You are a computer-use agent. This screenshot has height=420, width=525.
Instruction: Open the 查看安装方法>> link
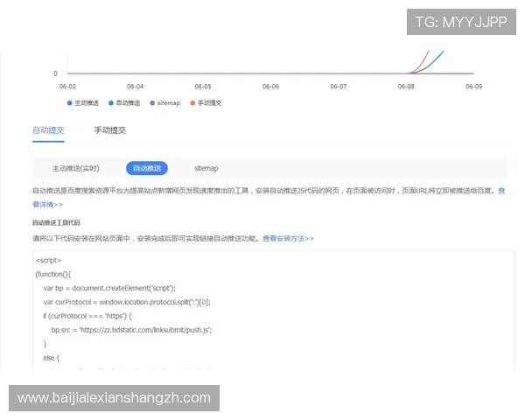288,239
